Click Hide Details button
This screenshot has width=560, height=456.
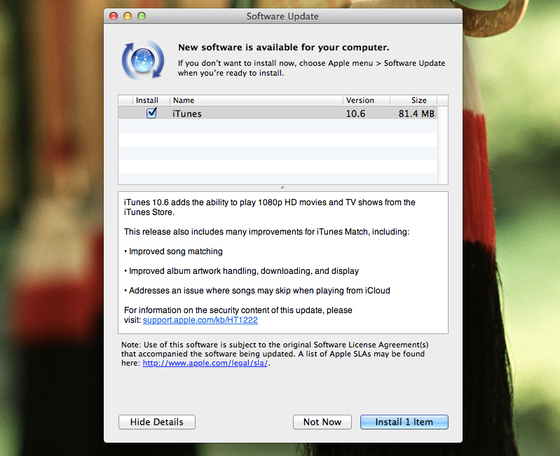157,422
